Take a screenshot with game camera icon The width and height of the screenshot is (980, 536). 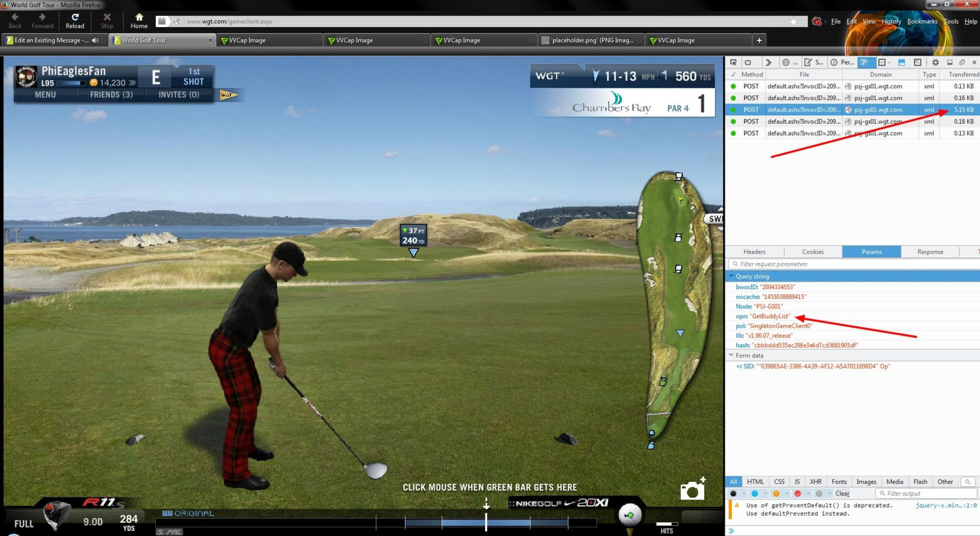point(693,489)
